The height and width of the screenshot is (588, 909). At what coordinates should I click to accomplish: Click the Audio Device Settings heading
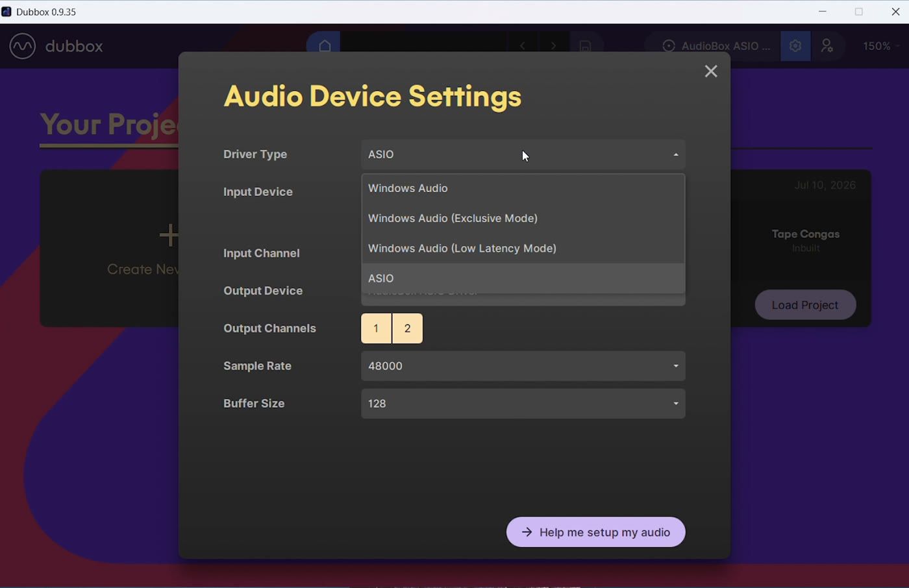(373, 97)
